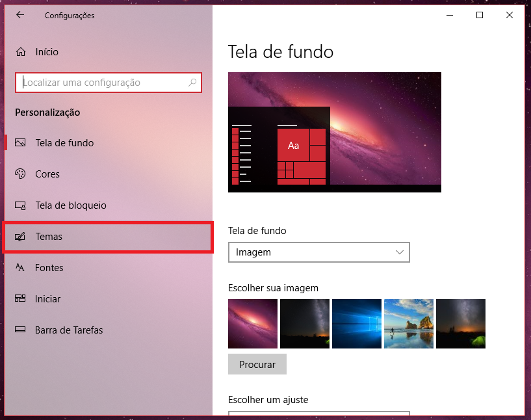Viewport: 531px width, 420px height.
Task: Click the Início home icon
Action: pyautogui.click(x=21, y=52)
